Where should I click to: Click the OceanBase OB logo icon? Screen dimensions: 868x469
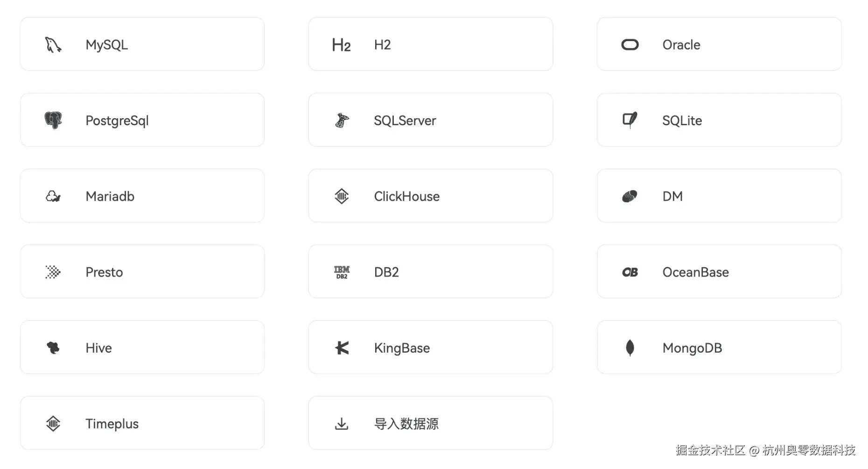coord(630,272)
